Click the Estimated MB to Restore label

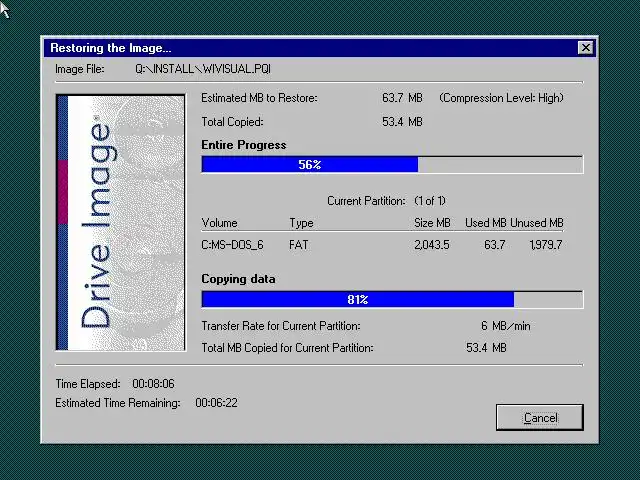click(x=259, y=98)
